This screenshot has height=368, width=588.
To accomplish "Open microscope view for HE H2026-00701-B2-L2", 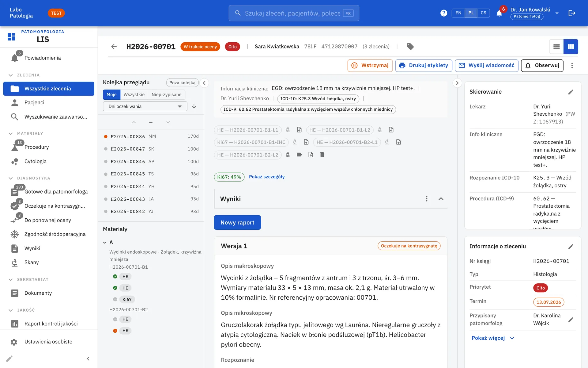I will [x=288, y=155].
